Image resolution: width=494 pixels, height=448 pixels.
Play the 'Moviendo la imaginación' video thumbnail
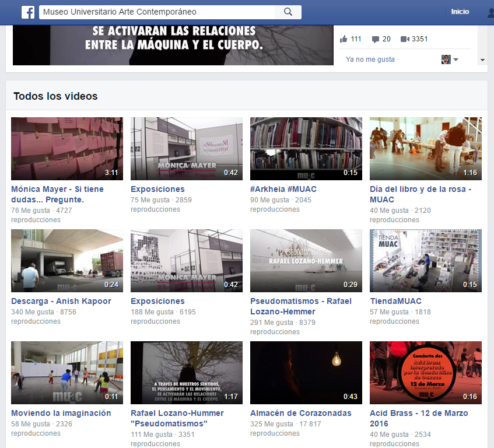(x=67, y=373)
